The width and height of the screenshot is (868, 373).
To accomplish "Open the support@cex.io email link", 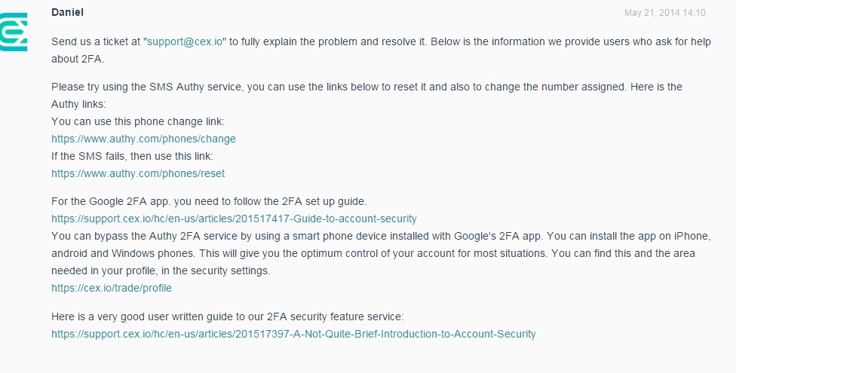I will (x=185, y=42).
